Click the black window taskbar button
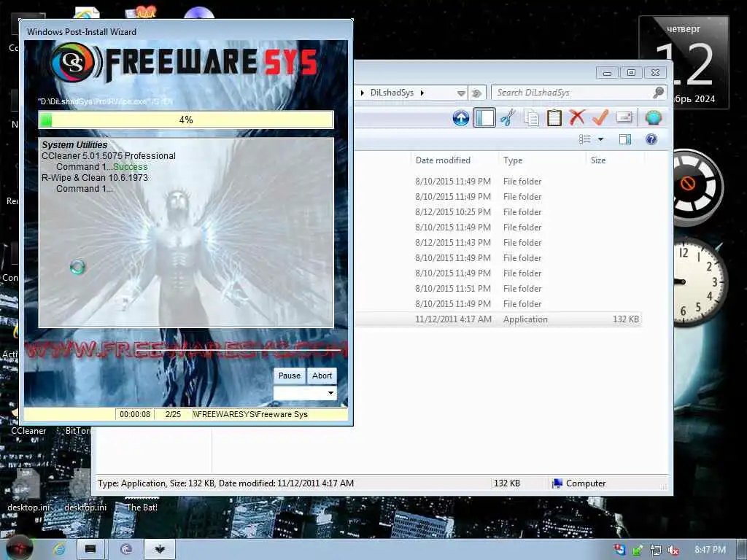The height and width of the screenshot is (560, 747). click(x=90, y=550)
